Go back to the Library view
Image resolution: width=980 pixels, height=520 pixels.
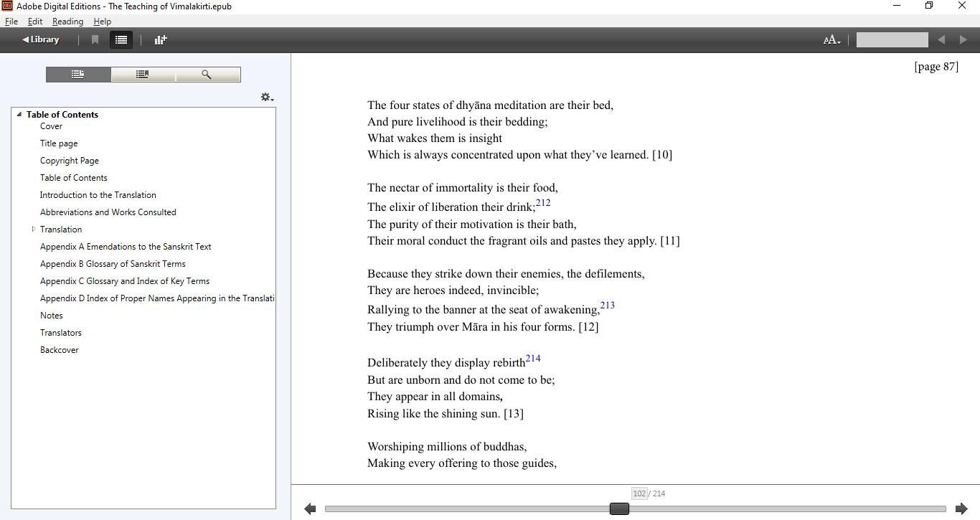click(41, 40)
